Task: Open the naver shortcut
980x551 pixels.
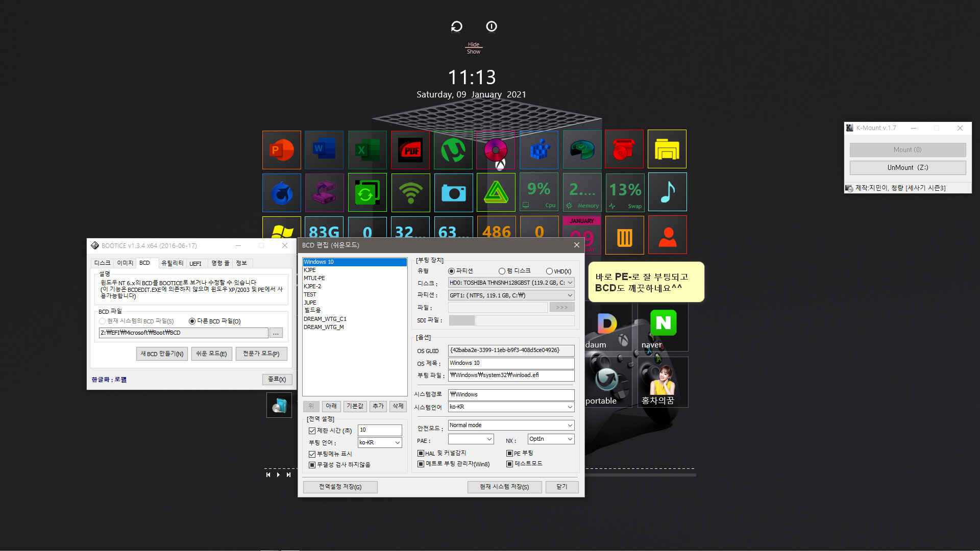Action: (663, 328)
